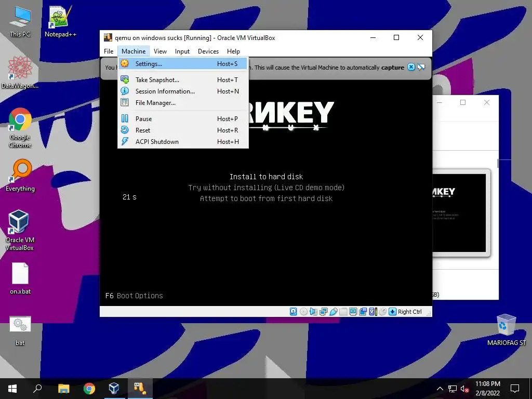Open Session Information dialog entry
This screenshot has height=399, width=532.
(x=183, y=91)
